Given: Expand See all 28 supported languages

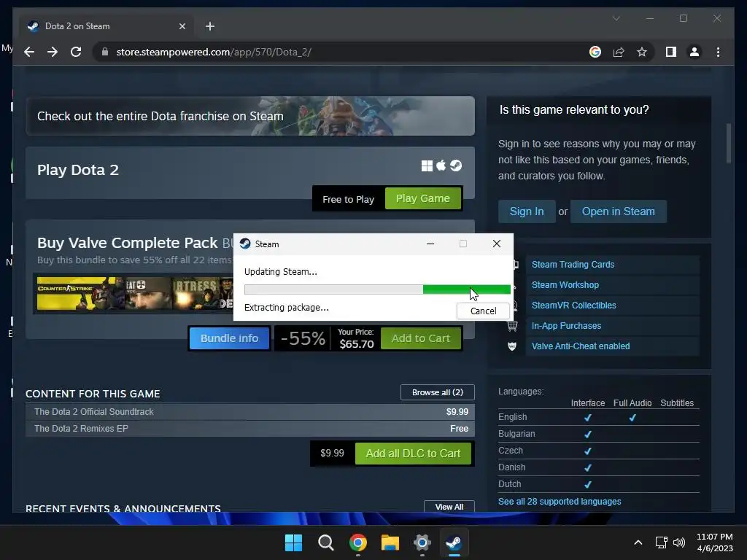Looking at the screenshot, I should (x=560, y=502).
